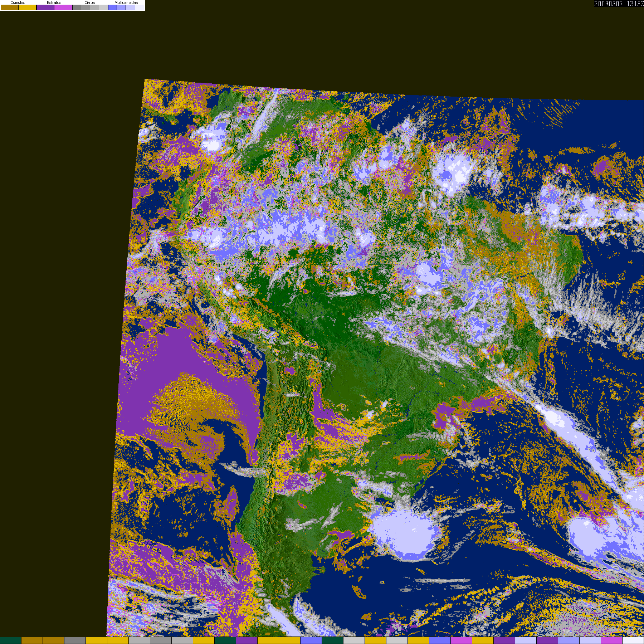Click the white cell ending the bottom color strip

coord(633,640)
